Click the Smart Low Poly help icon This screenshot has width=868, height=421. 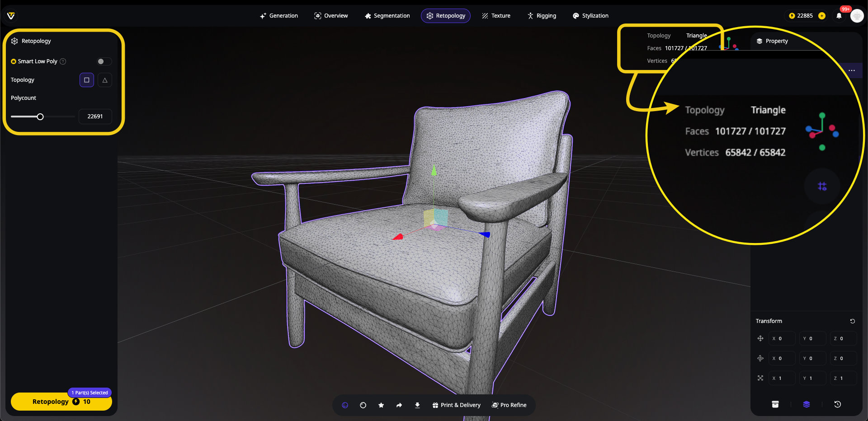pyautogui.click(x=63, y=61)
